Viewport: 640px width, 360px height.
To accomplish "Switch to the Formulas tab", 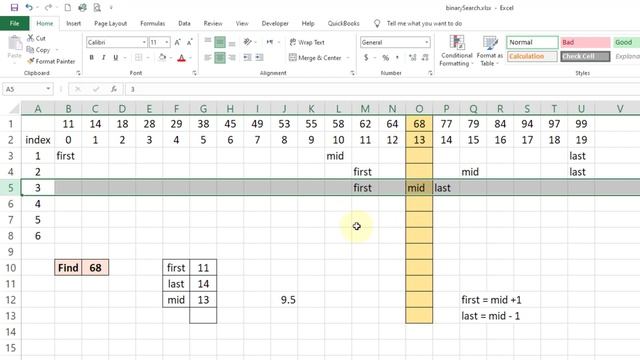I will (x=153, y=23).
